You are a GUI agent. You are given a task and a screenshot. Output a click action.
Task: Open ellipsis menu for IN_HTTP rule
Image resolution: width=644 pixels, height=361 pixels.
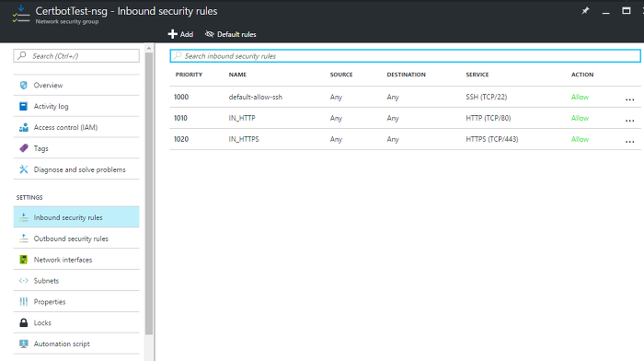point(629,120)
